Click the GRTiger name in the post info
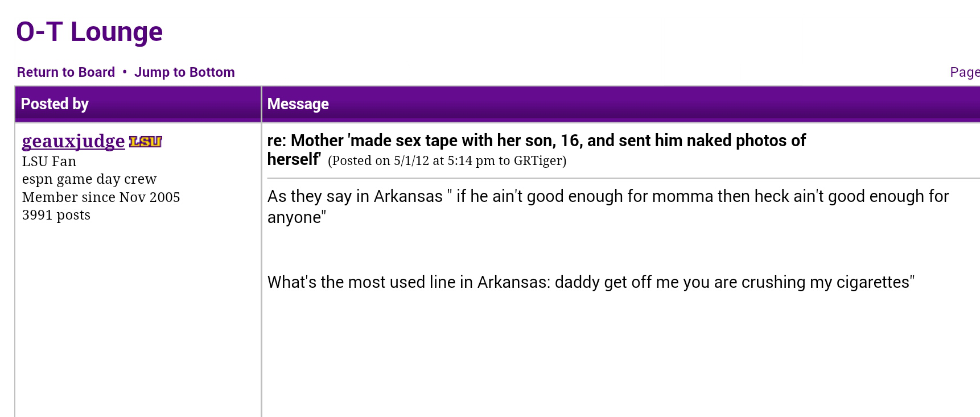The width and height of the screenshot is (980, 417). click(538, 160)
